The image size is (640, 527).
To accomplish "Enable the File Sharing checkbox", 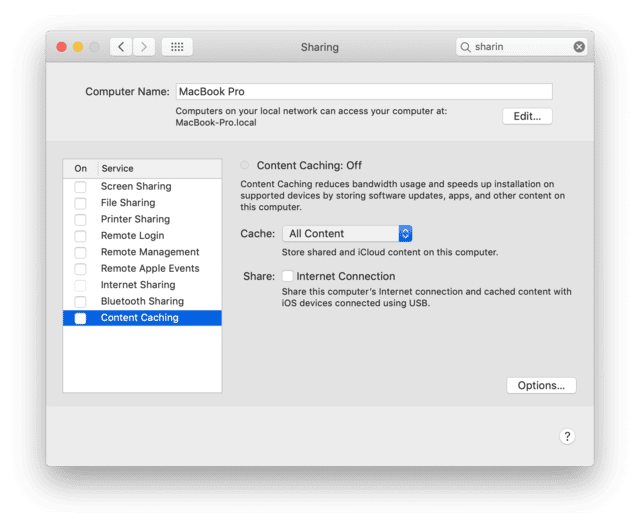I will pyautogui.click(x=80, y=203).
